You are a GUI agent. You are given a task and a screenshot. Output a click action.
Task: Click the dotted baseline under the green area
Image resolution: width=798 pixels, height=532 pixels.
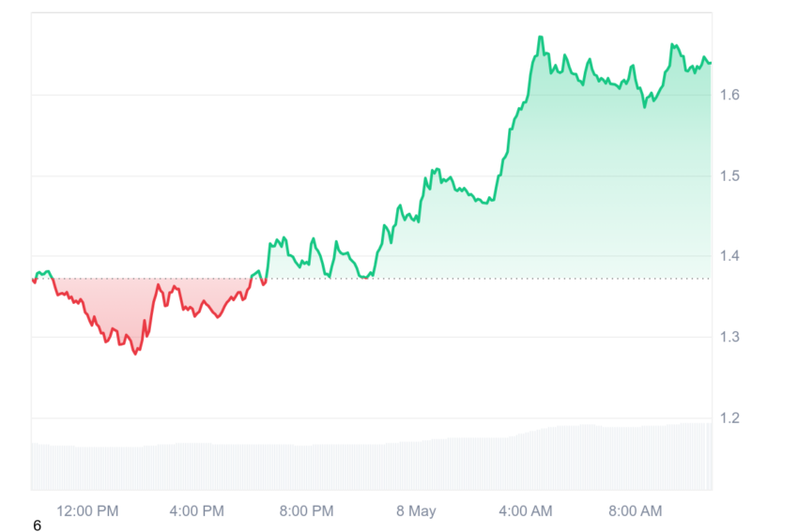[x=509, y=279]
